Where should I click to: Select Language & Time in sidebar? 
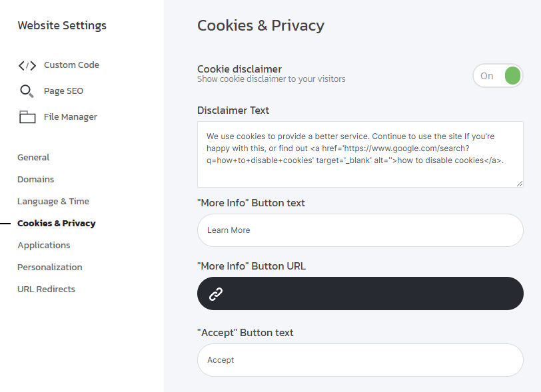coord(53,202)
